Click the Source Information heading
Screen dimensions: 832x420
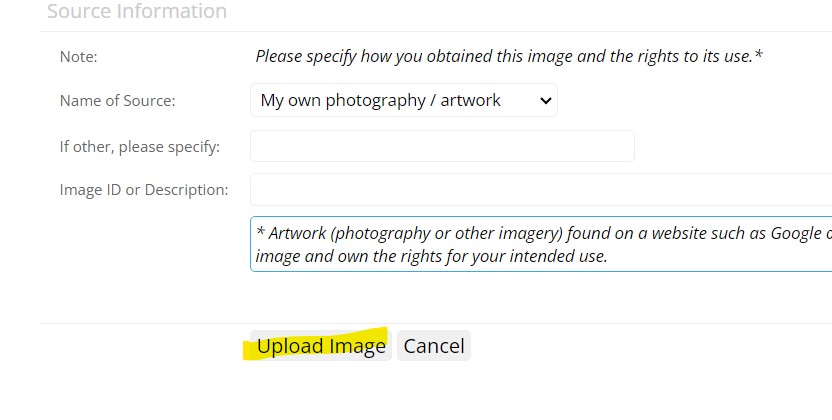pos(137,11)
